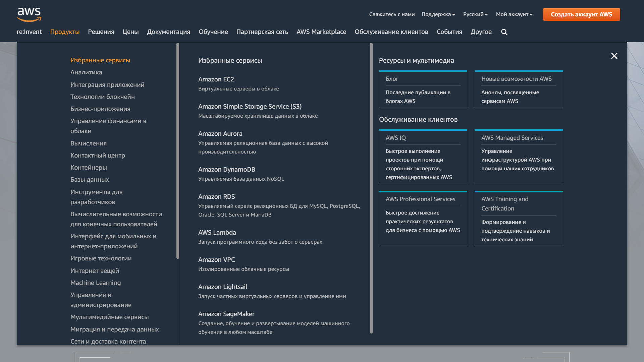Open AWS Managed Services card

click(519, 157)
